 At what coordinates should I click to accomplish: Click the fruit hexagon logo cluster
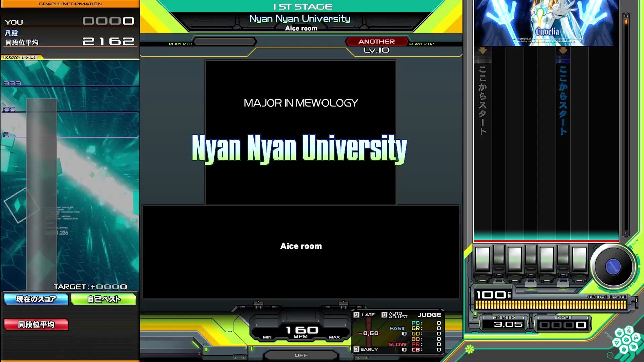(x=626, y=341)
